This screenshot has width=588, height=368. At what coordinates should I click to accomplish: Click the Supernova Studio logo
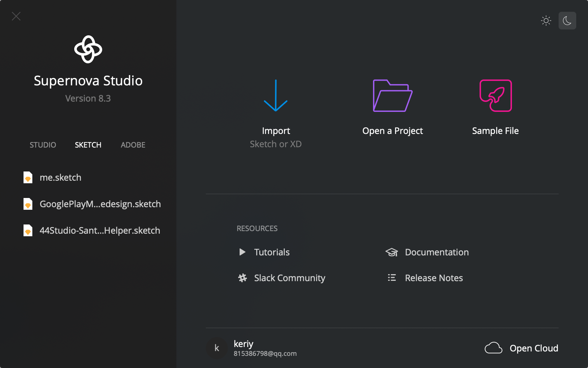point(88,49)
